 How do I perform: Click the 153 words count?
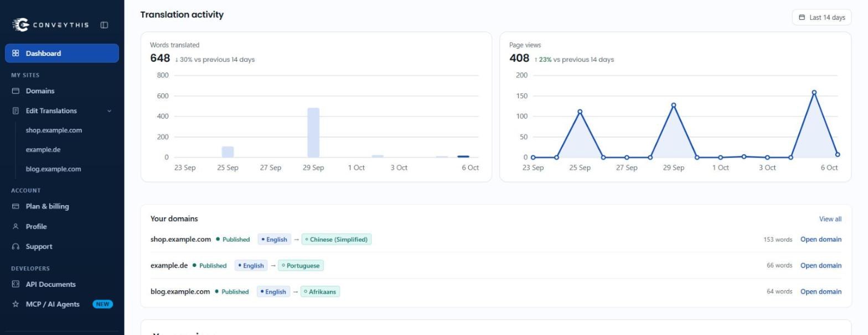778,239
